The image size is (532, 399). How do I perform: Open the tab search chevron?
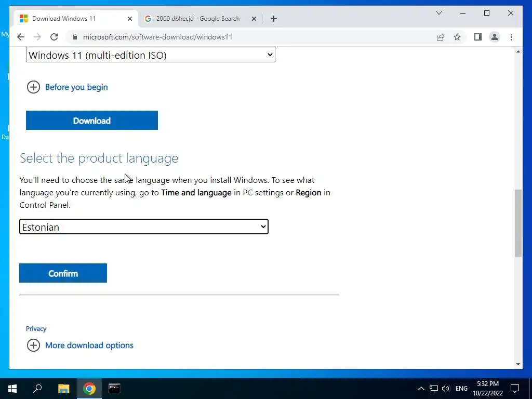[x=438, y=13]
